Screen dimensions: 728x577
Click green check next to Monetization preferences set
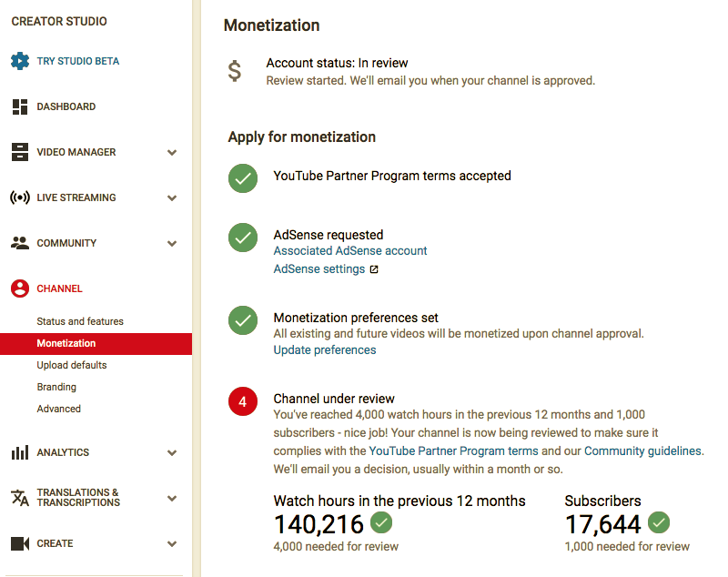[243, 320]
